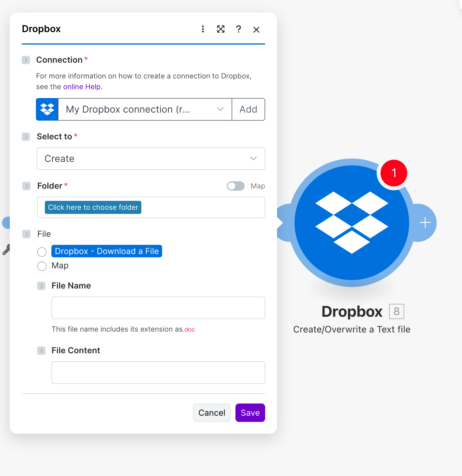This screenshot has height=476, width=462.
Task: Expand the File section arrow
Action: (x=26, y=234)
